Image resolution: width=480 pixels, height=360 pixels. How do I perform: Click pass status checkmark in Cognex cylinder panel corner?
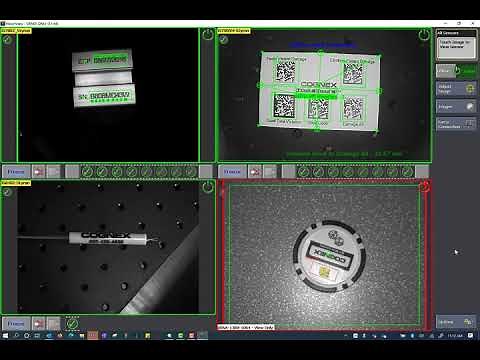point(7,192)
